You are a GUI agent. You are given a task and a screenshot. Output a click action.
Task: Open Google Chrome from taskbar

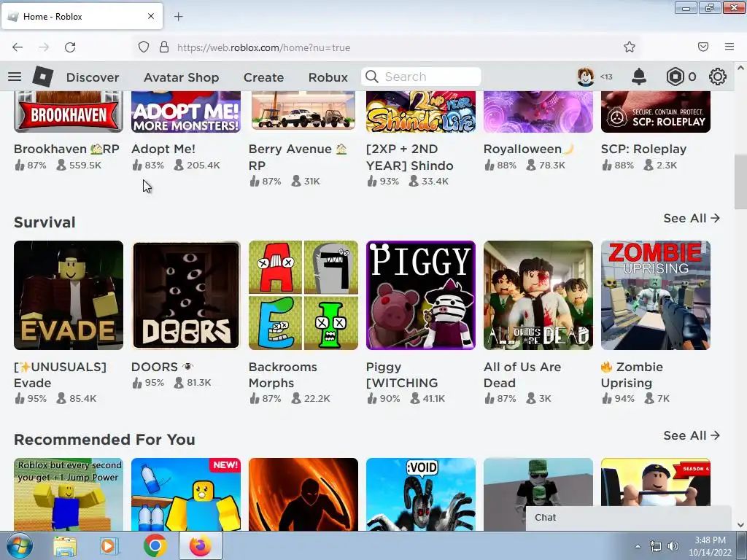click(x=155, y=545)
